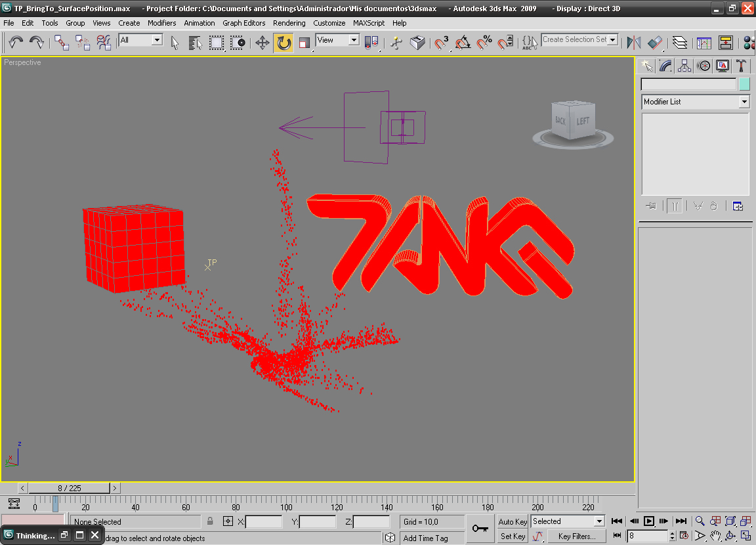Expand Create Selection Set dropdown
This screenshot has width=756, height=545.
[613, 39]
